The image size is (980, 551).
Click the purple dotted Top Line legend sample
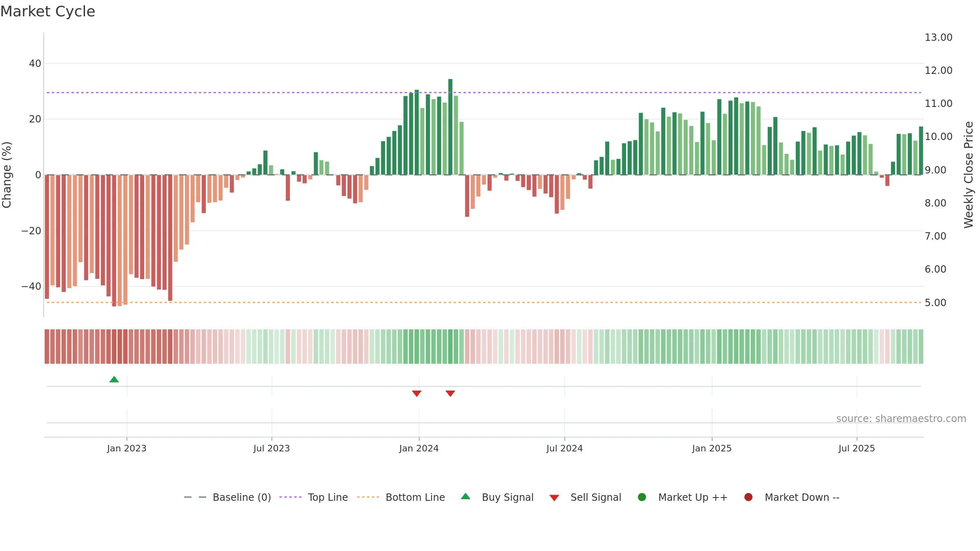[x=290, y=497]
